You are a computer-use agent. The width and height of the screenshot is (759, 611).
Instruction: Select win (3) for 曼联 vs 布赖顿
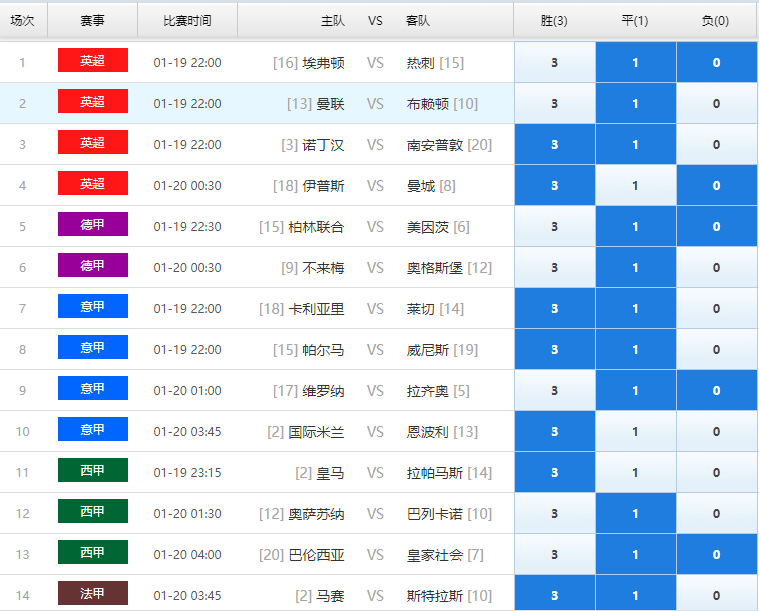click(x=555, y=104)
